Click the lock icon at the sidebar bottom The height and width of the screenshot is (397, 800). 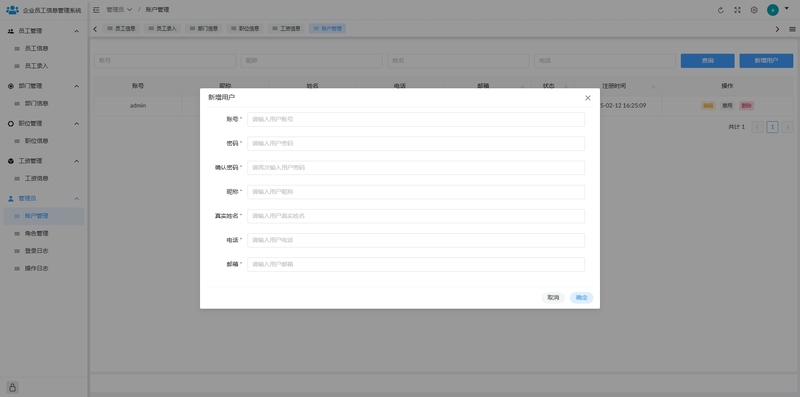[12, 387]
